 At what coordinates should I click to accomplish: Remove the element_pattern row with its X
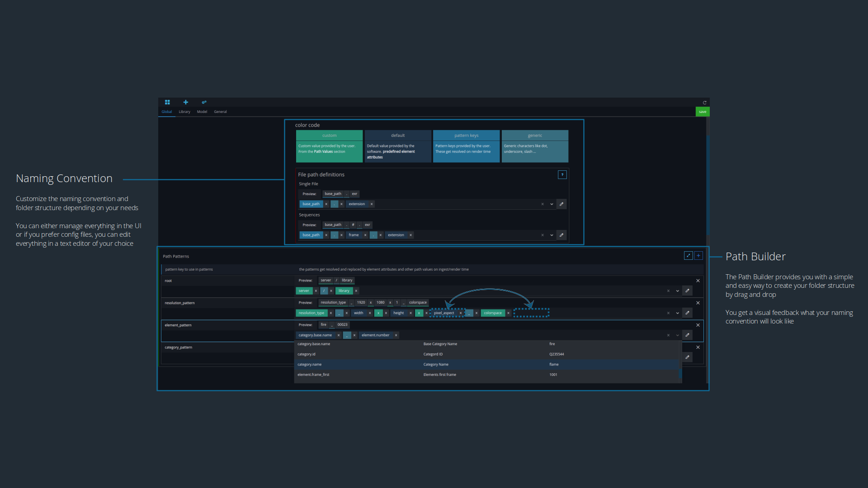[698, 325]
